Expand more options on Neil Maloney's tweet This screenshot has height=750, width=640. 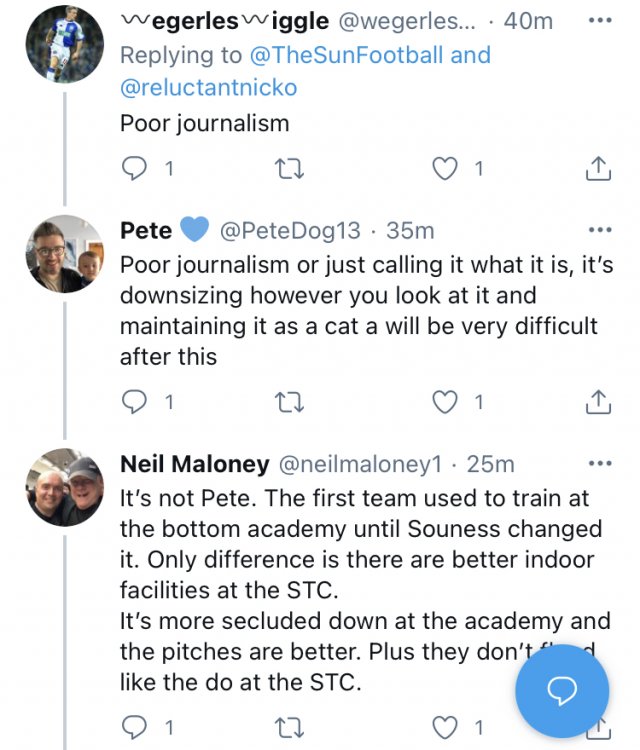[x=599, y=463]
